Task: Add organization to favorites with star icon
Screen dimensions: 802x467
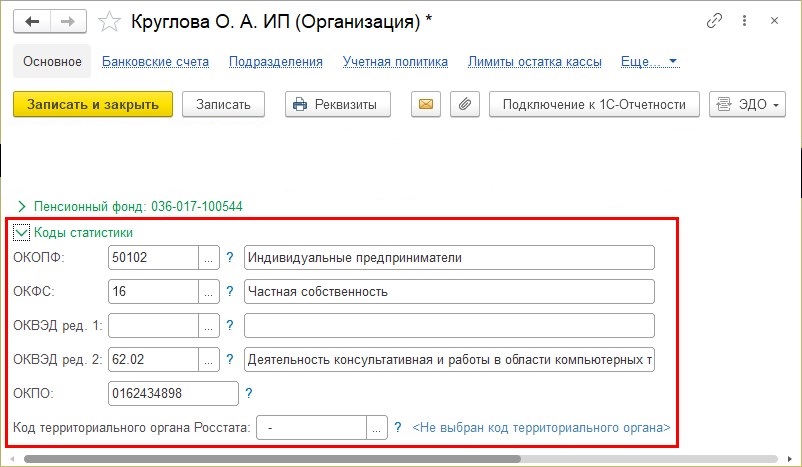Action: tap(109, 22)
